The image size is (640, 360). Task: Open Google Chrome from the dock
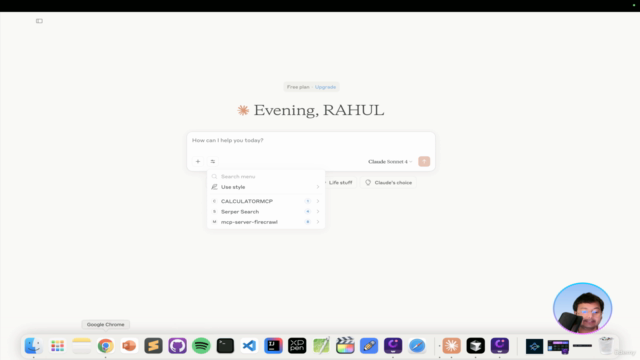[x=106, y=346]
